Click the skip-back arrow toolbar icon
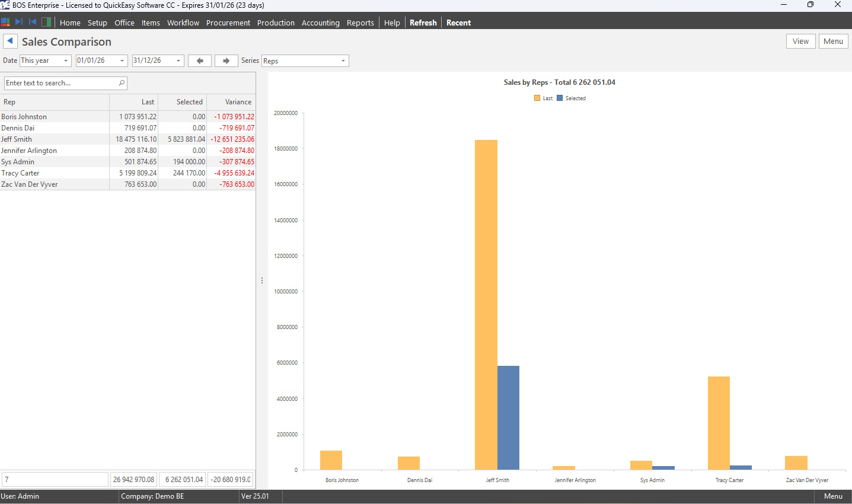852x504 pixels. [33, 22]
